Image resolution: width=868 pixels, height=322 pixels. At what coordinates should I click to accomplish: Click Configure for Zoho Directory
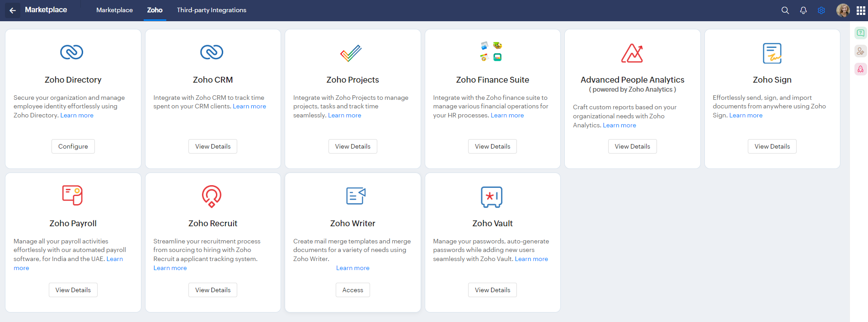pyautogui.click(x=73, y=146)
